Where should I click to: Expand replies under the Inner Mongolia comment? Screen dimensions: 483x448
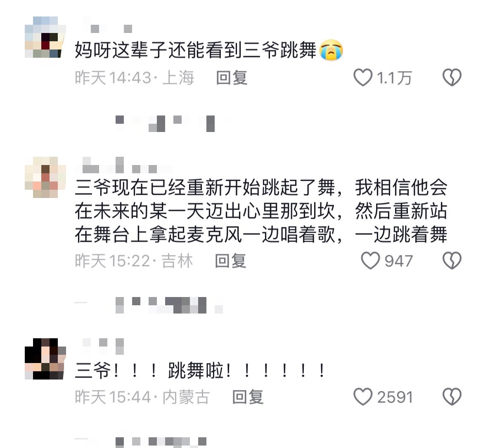click(x=160, y=442)
